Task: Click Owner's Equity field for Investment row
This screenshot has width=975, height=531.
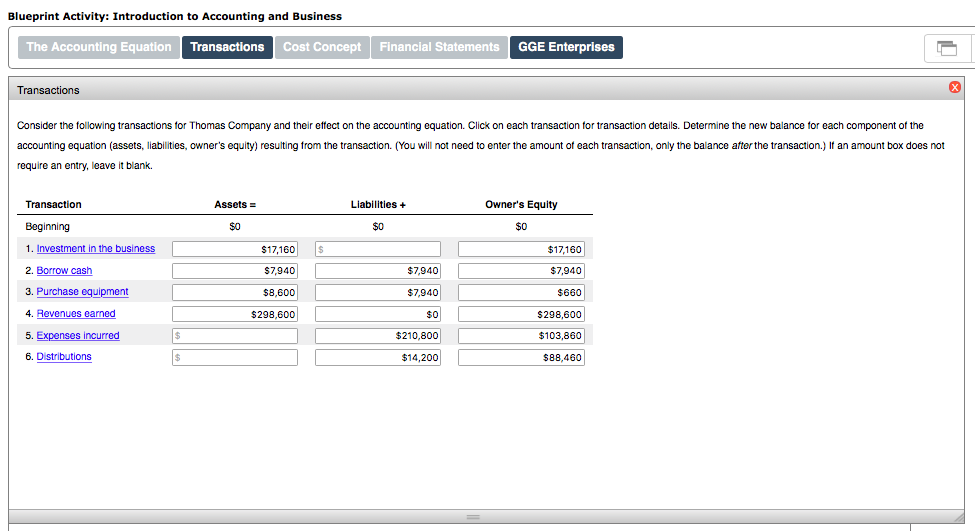Action: 521,249
